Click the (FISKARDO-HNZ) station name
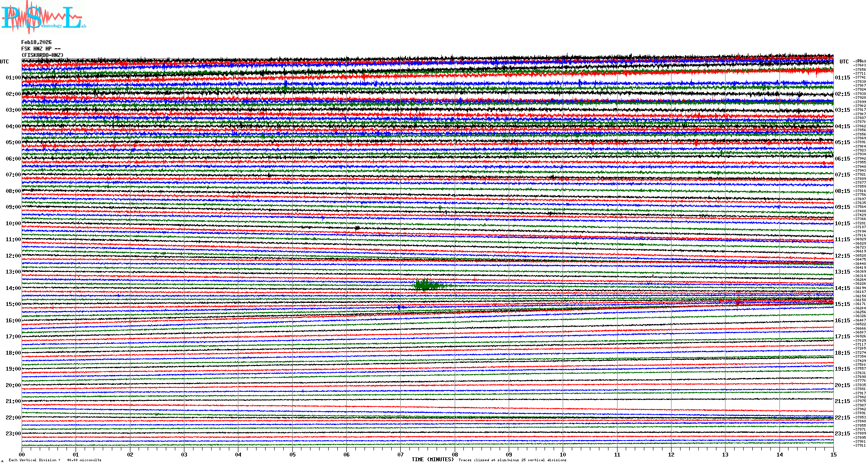The width and height of the screenshot is (868, 466). [42, 55]
